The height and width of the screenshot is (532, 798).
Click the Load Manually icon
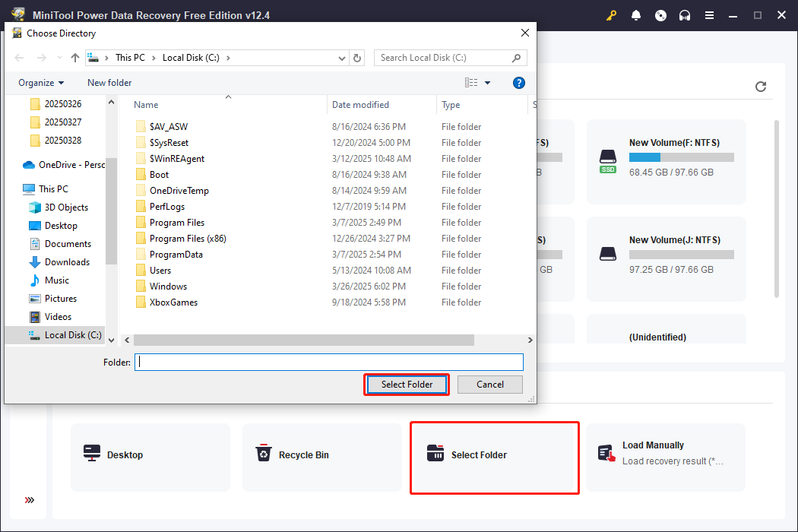click(606, 453)
